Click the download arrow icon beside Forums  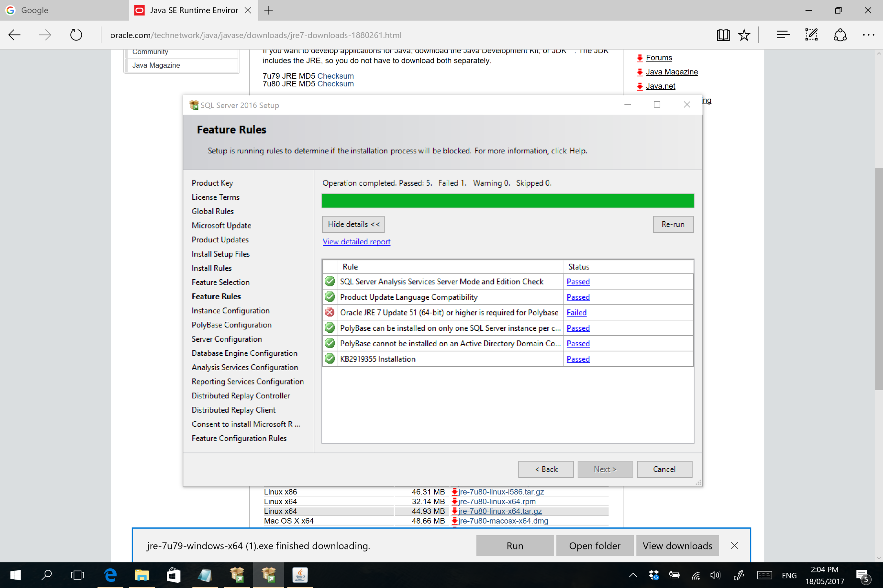pyautogui.click(x=639, y=58)
